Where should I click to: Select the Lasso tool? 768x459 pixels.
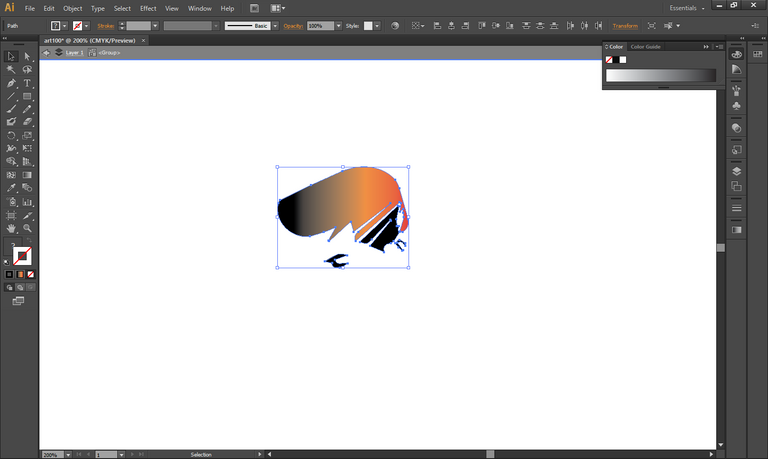[27, 70]
